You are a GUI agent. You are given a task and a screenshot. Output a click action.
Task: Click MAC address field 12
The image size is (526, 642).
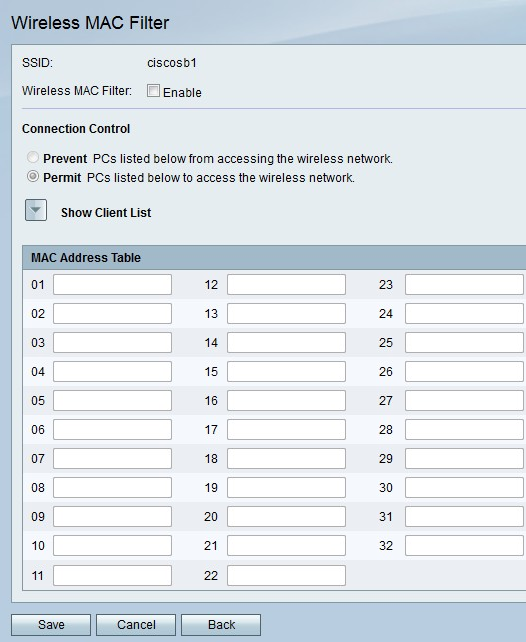pyautogui.click(x=286, y=285)
